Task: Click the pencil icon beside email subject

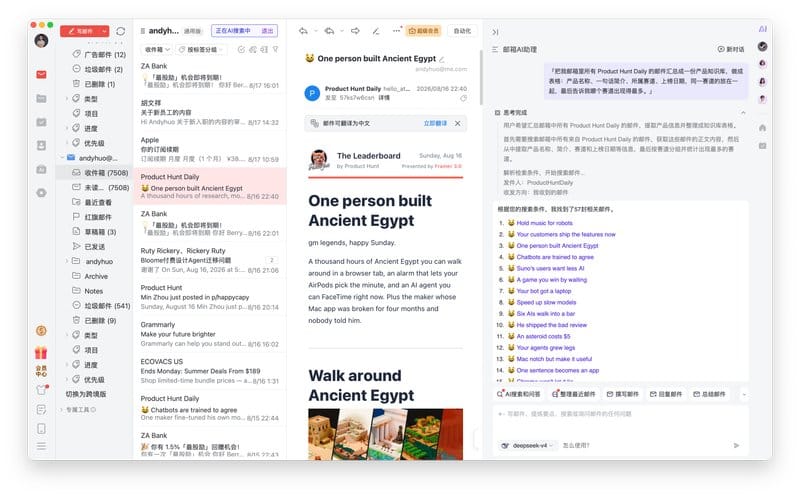Action: (442, 59)
